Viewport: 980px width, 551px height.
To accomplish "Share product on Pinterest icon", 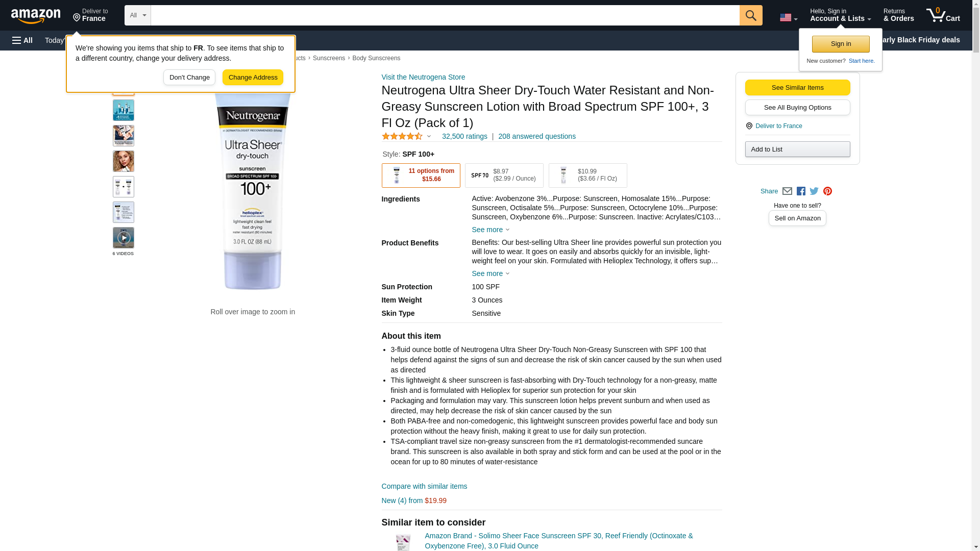I will [x=827, y=191].
